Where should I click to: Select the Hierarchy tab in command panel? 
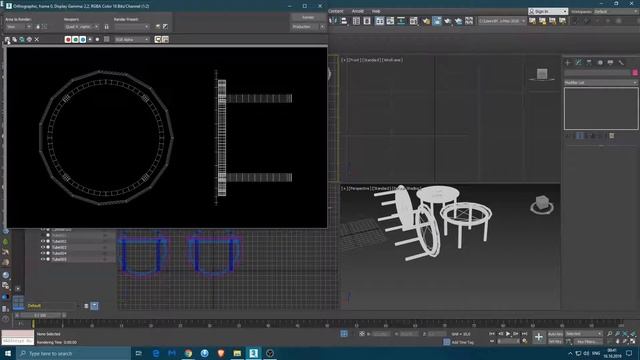(589, 62)
